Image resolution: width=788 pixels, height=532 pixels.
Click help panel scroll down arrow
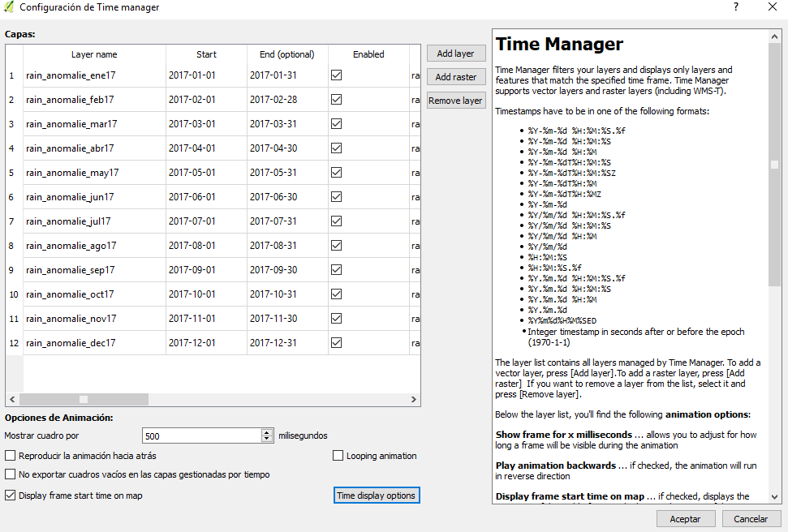click(774, 497)
